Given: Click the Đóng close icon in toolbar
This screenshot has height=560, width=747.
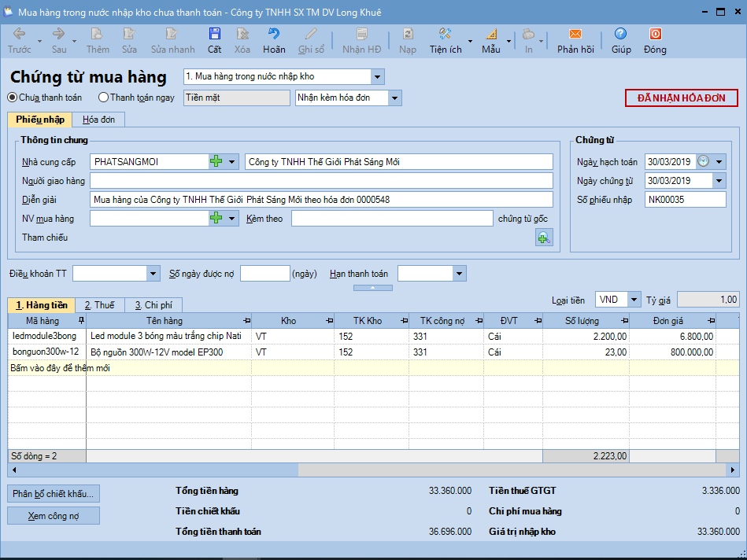Looking at the screenshot, I should coord(654,35).
